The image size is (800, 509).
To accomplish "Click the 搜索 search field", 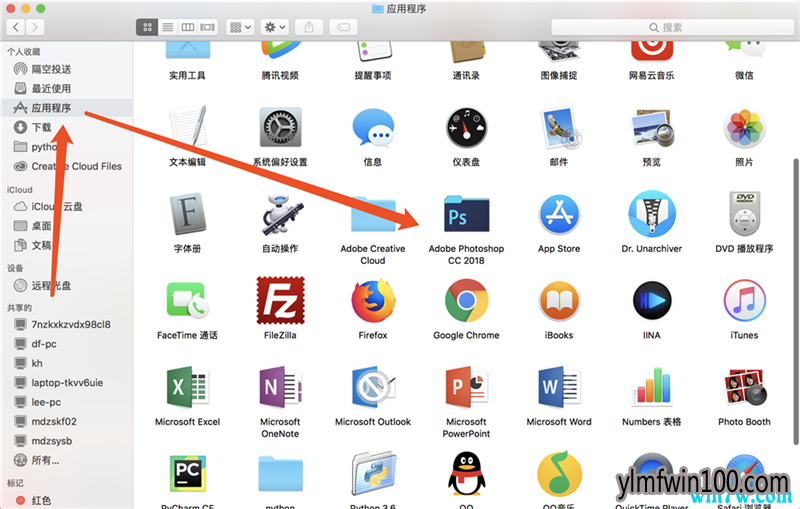I will pos(672,27).
